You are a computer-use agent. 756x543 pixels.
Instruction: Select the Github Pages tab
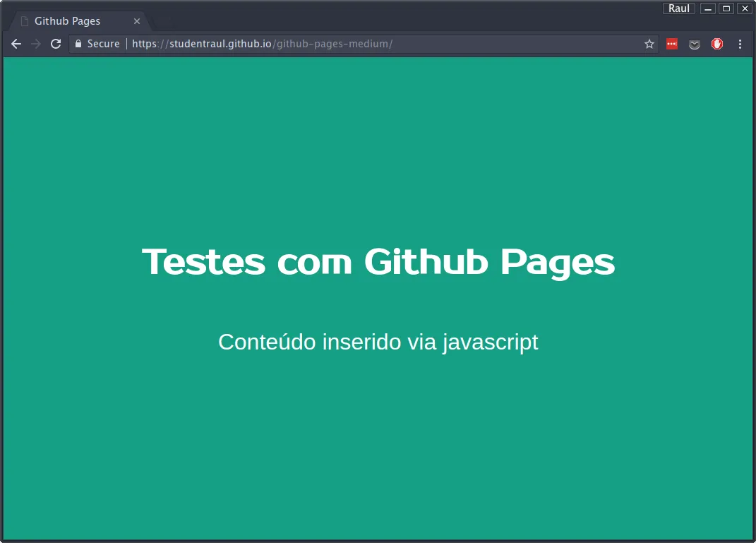pos(81,21)
